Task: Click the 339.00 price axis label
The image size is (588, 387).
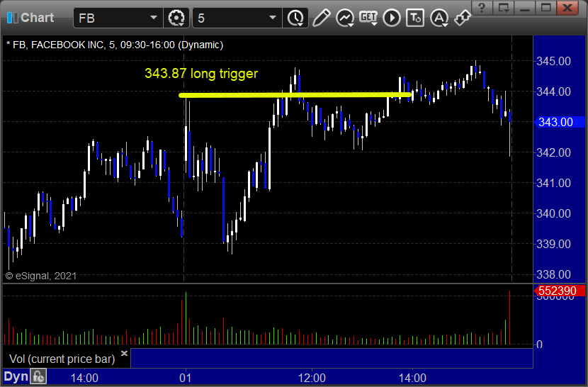Action: [x=553, y=244]
